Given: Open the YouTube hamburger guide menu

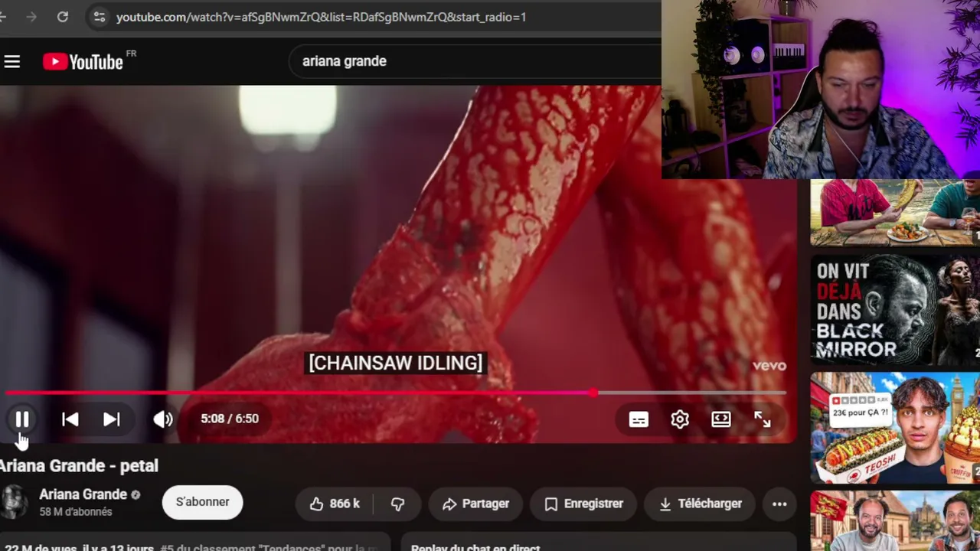Looking at the screenshot, I should 11,61.
